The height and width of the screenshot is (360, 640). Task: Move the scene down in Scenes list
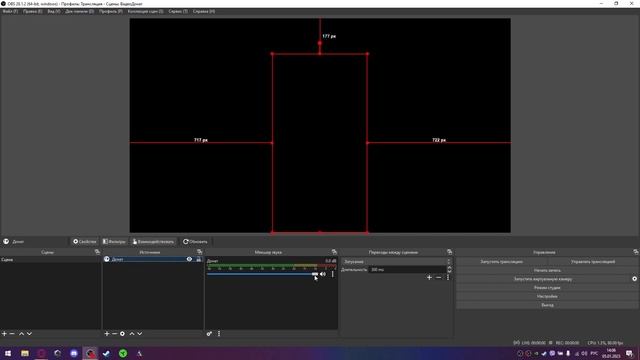tap(29, 333)
